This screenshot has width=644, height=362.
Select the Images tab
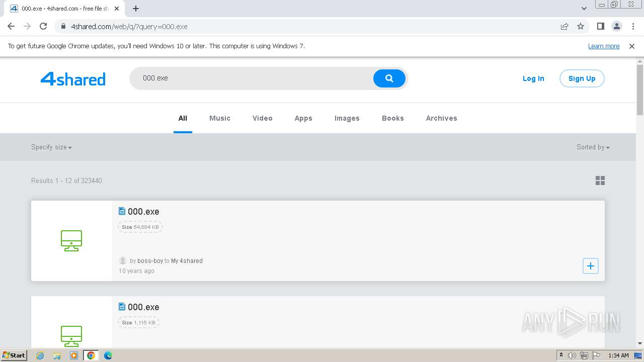347,118
